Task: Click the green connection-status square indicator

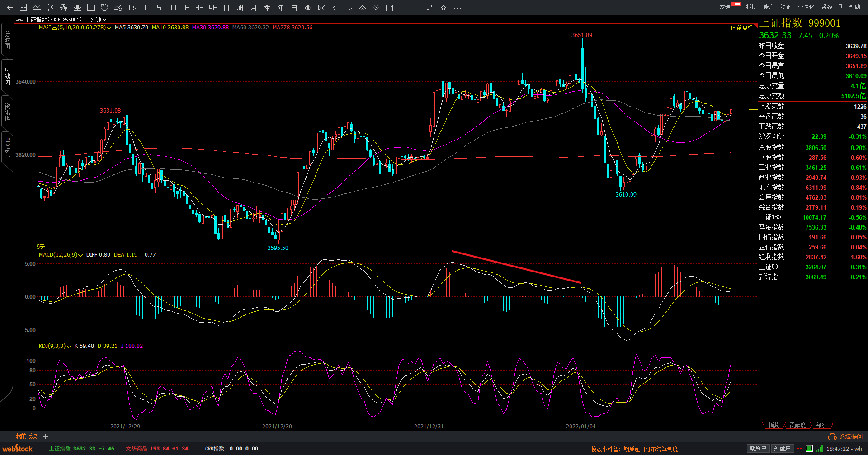Action: coord(809,448)
